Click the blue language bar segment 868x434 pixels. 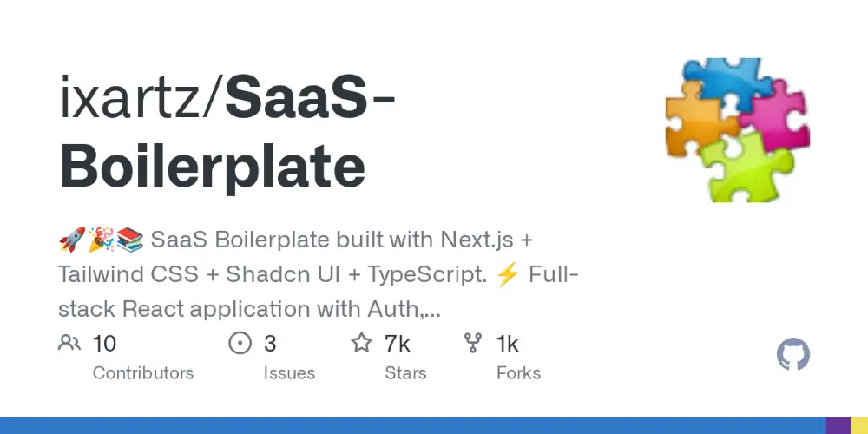pyautogui.click(x=413, y=425)
